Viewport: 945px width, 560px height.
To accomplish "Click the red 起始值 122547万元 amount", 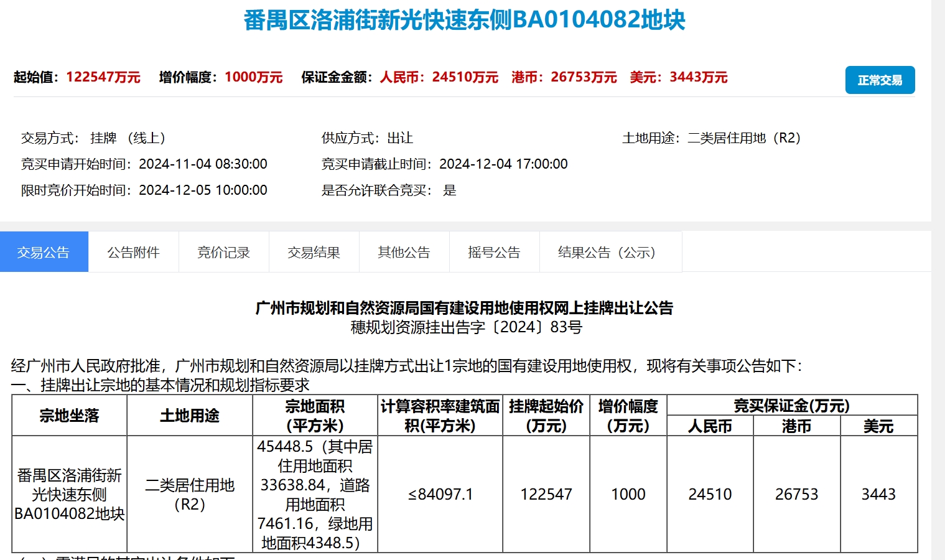I will 103,77.
